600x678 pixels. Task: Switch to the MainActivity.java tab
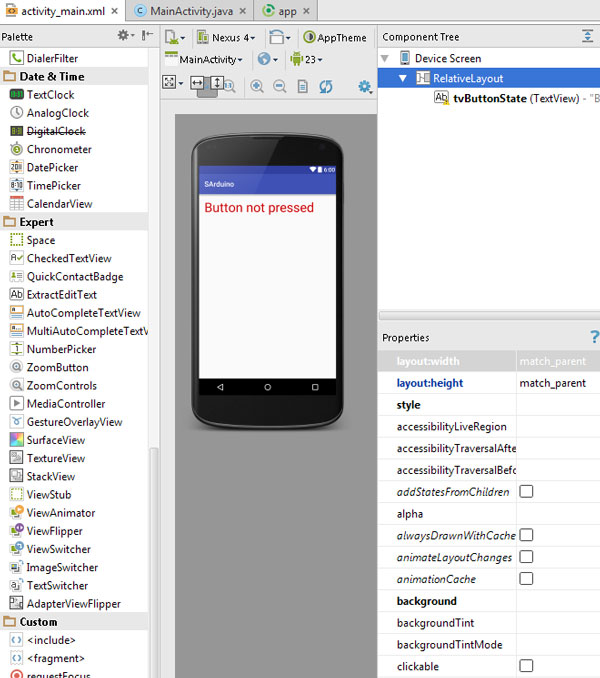pos(191,11)
